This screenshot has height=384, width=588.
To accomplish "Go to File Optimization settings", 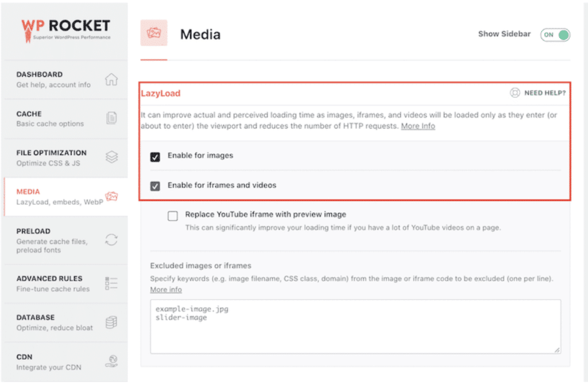I will point(65,157).
